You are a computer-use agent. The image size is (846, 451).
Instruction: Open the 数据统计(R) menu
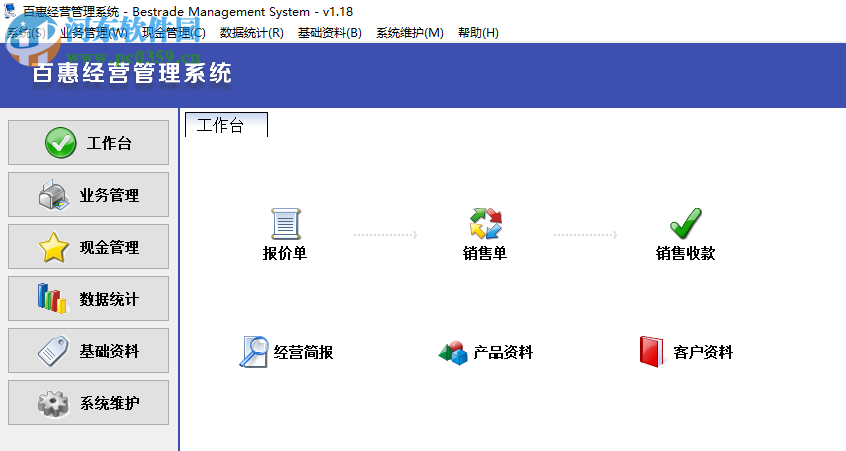coord(251,33)
